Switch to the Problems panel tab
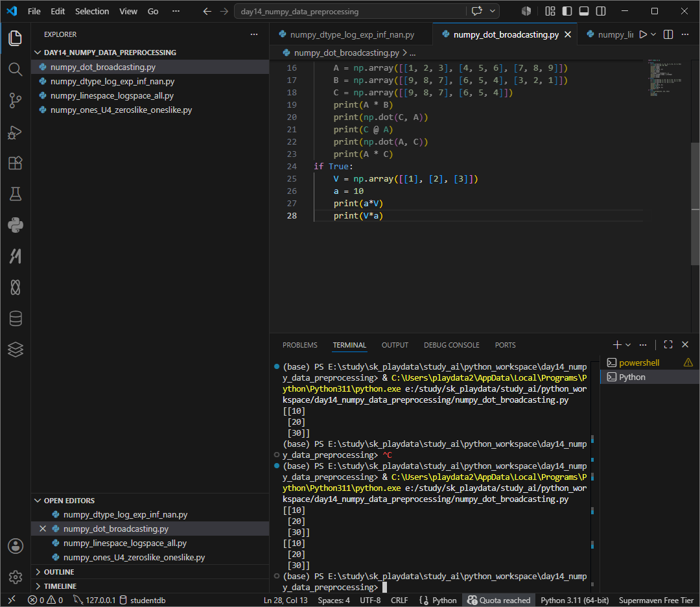700x607 pixels. point(300,345)
